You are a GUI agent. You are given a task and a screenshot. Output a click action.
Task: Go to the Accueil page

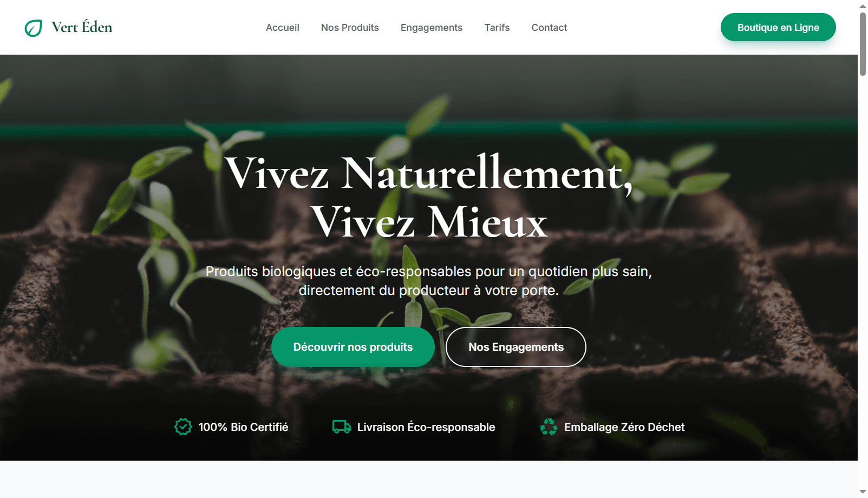pyautogui.click(x=283, y=28)
